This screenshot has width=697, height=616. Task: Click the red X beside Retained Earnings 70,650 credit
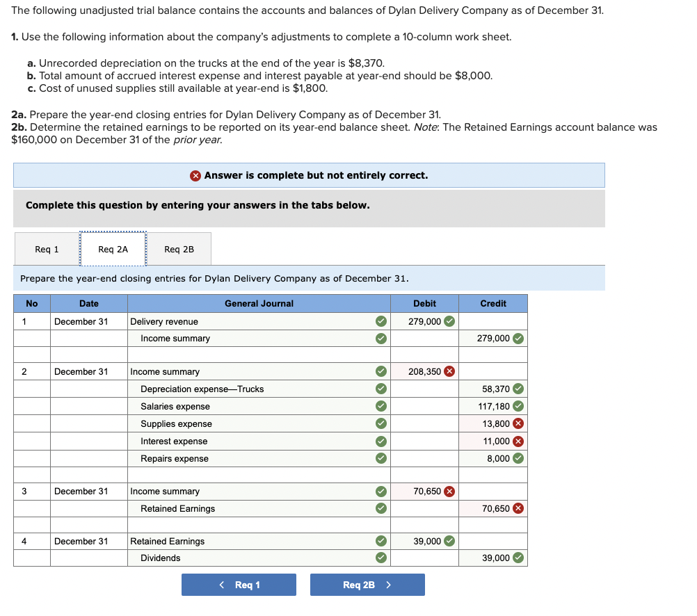(x=518, y=508)
